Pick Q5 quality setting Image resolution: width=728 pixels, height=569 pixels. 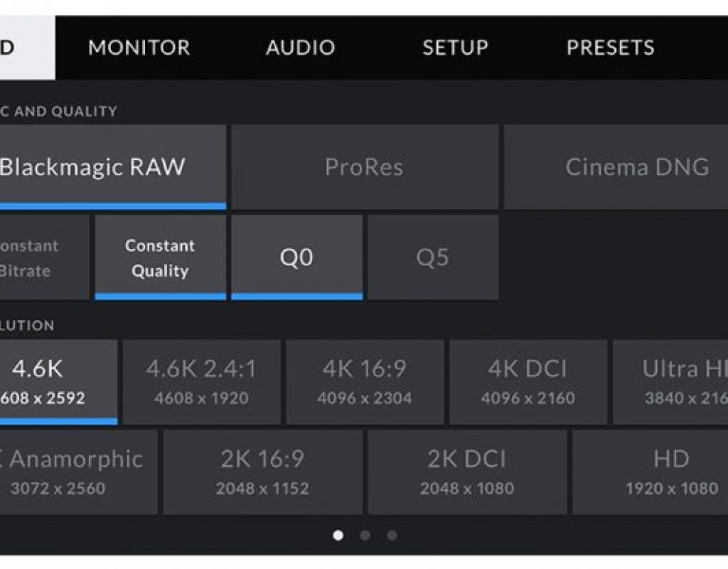click(433, 257)
